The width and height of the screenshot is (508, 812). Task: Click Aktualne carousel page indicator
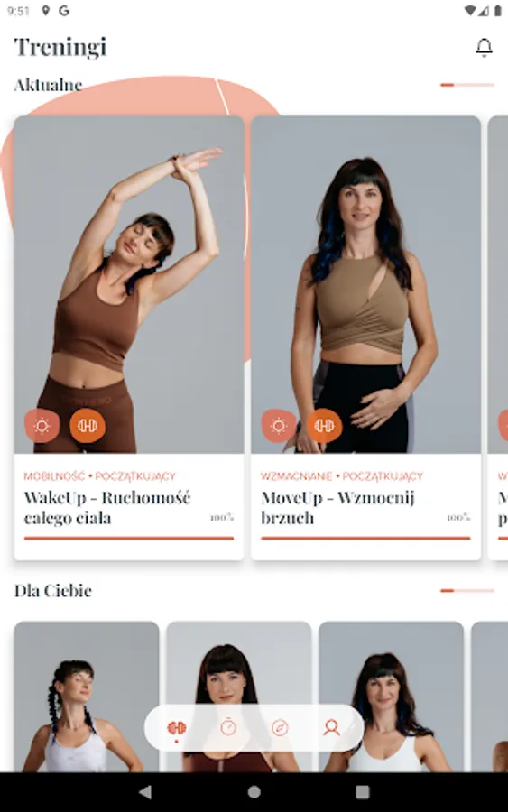[467, 85]
